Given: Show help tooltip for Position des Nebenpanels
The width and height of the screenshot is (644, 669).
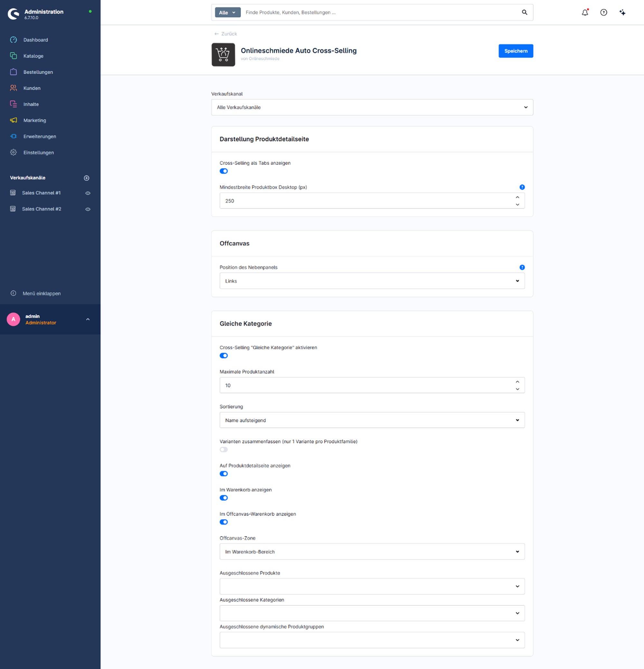Looking at the screenshot, I should point(522,267).
